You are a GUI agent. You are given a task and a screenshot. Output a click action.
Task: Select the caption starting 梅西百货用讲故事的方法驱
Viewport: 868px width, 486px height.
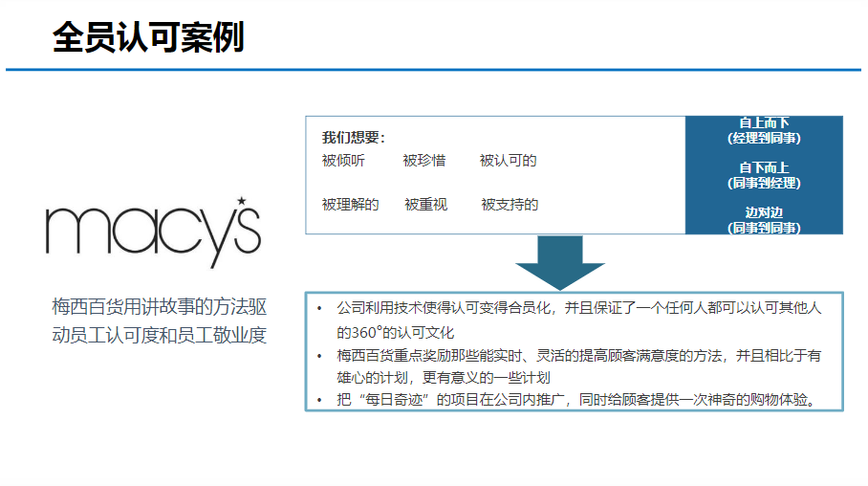[160, 320]
